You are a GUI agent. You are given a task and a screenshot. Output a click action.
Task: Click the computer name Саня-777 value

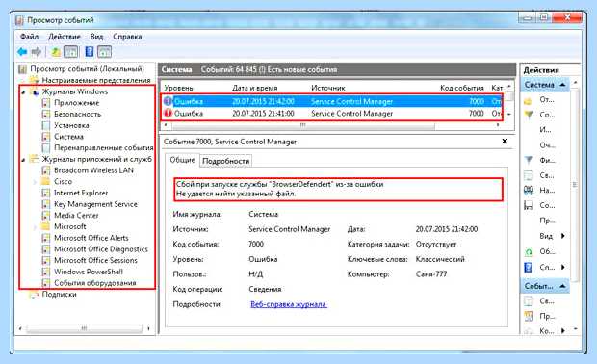[431, 274]
